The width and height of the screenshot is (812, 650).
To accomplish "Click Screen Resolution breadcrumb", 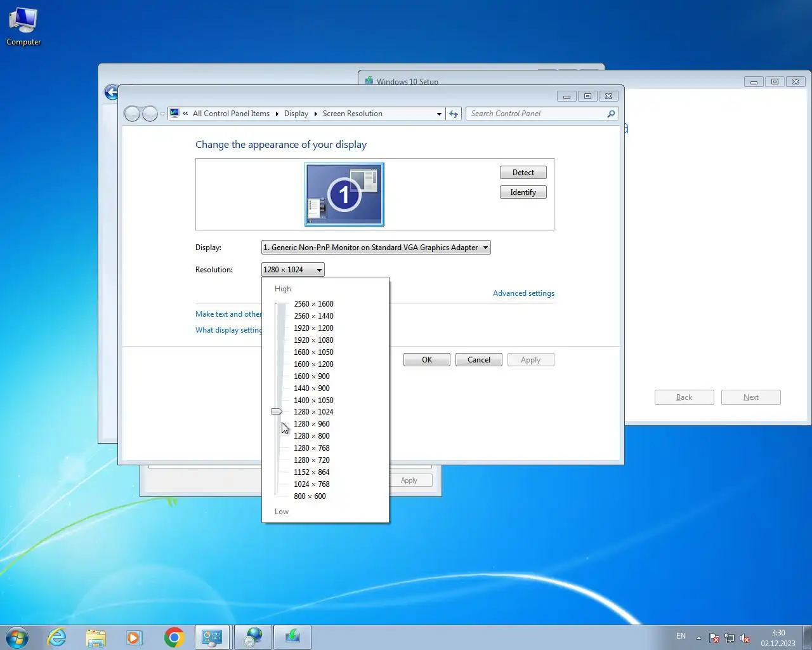I will point(352,114).
